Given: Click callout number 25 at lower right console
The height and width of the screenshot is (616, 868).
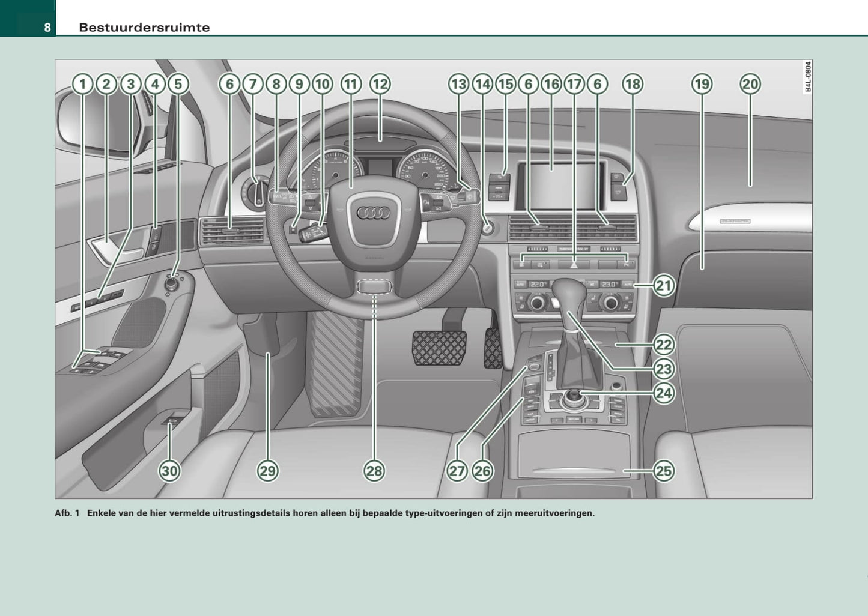Looking at the screenshot, I should click(663, 471).
